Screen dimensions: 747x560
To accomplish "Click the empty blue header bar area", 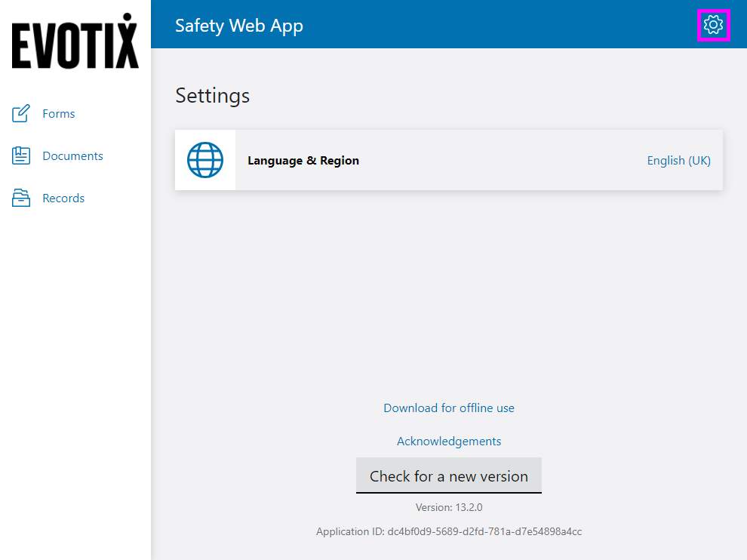I will 498,25.
